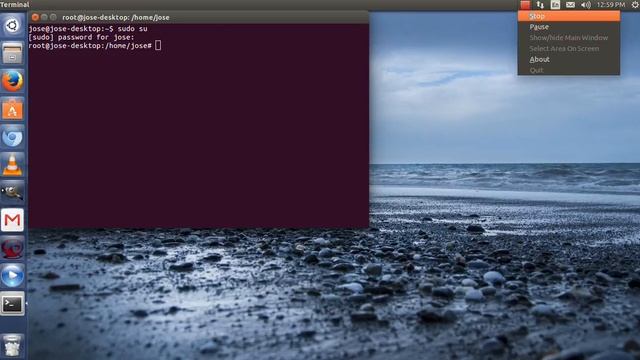Open the Trash at the launcher bottom
Viewport: 640px width, 360px height.
[12, 346]
